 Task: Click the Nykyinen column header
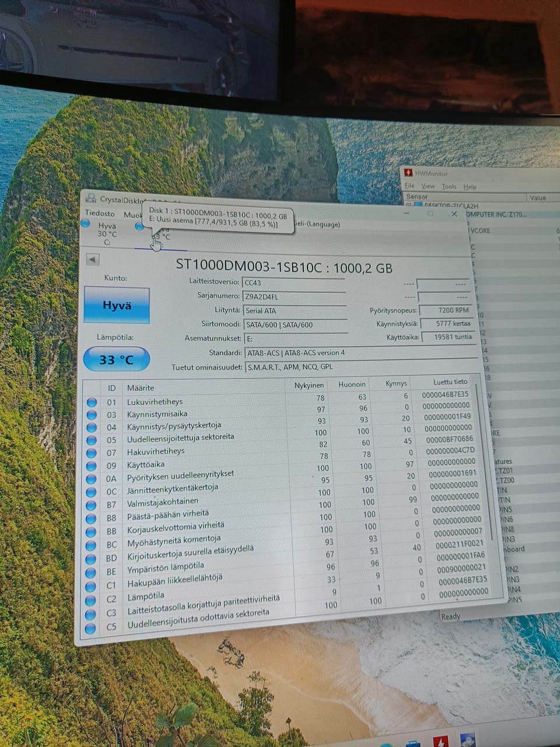(309, 385)
